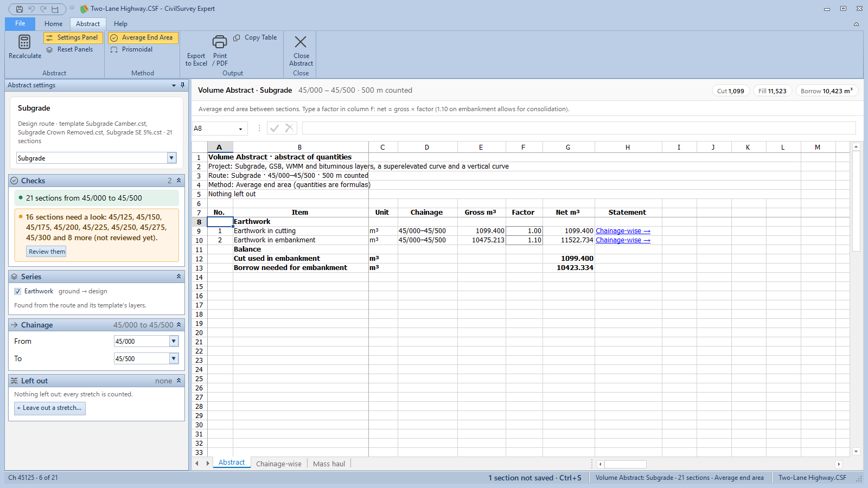Click the formula confirm checkmark
The image size is (868, 488).
pos(275,128)
